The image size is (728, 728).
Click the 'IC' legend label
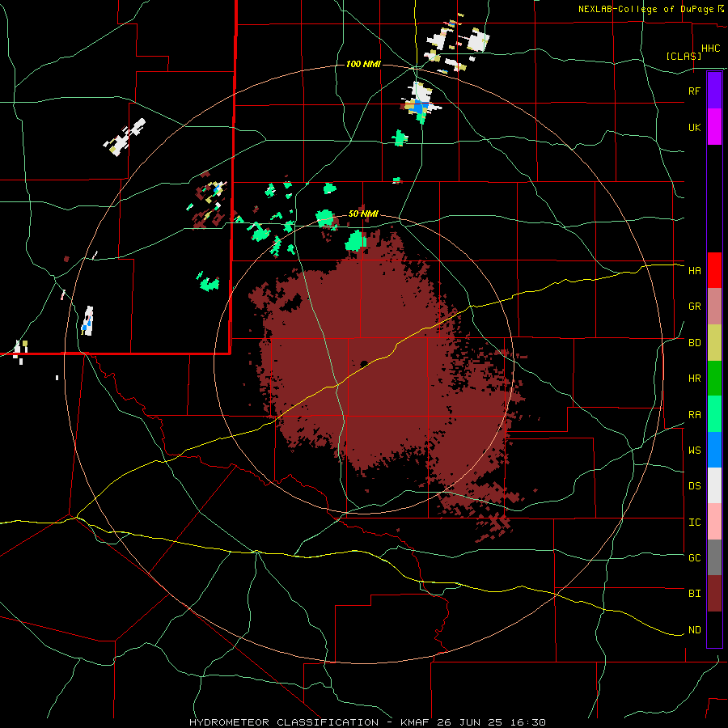pos(694,523)
